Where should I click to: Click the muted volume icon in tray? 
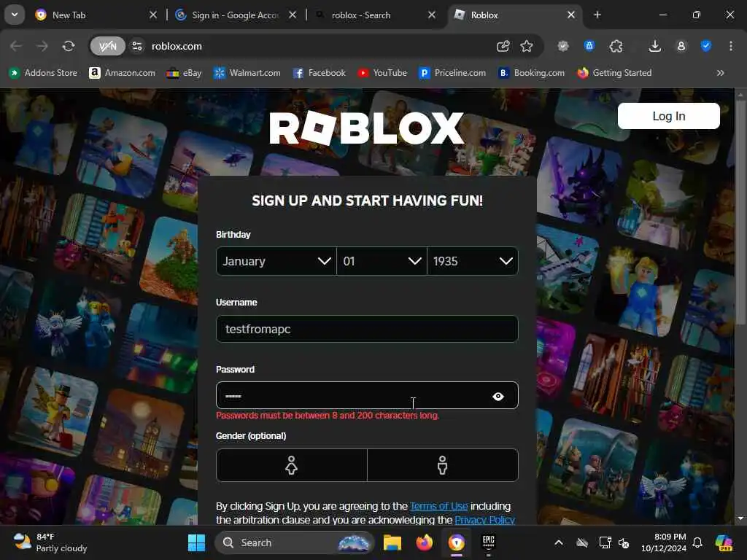click(624, 542)
